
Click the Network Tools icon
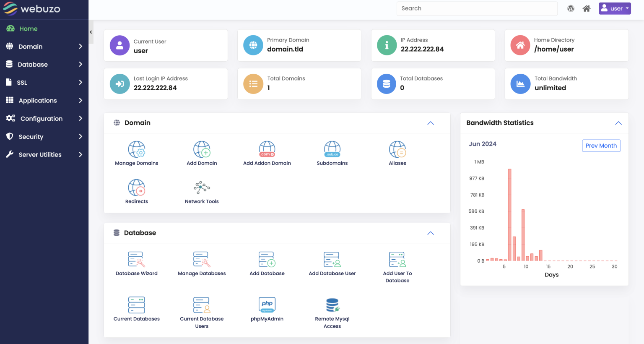click(202, 191)
